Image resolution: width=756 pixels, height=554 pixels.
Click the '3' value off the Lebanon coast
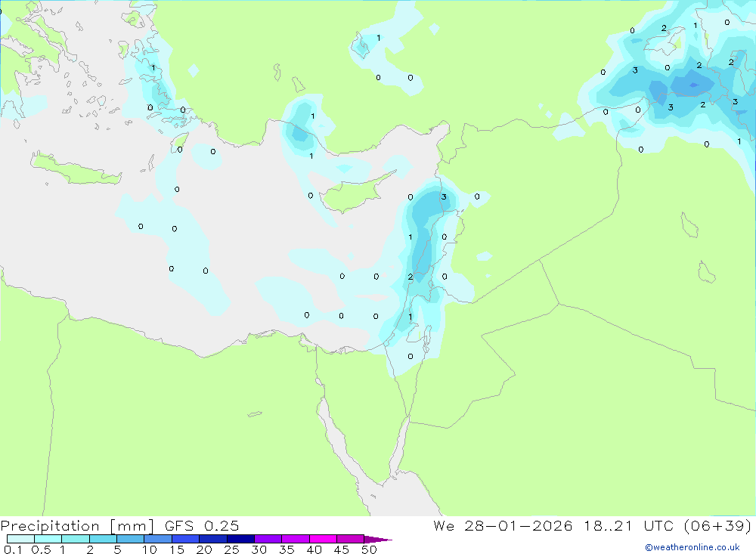point(444,197)
